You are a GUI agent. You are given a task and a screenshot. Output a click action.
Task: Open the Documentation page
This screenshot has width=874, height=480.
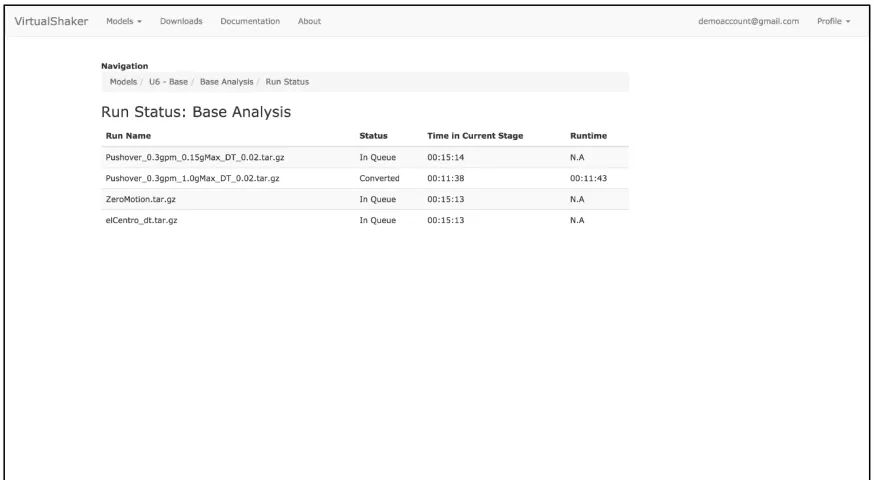[250, 21]
